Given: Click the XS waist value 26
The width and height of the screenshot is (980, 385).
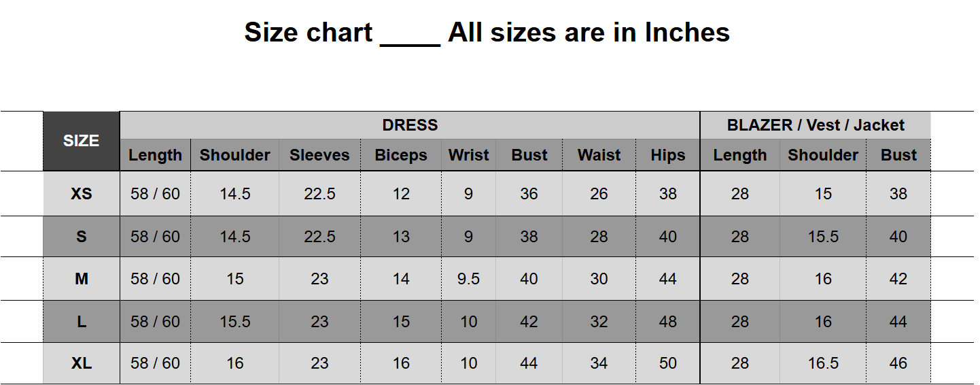Looking at the screenshot, I should 599,194.
